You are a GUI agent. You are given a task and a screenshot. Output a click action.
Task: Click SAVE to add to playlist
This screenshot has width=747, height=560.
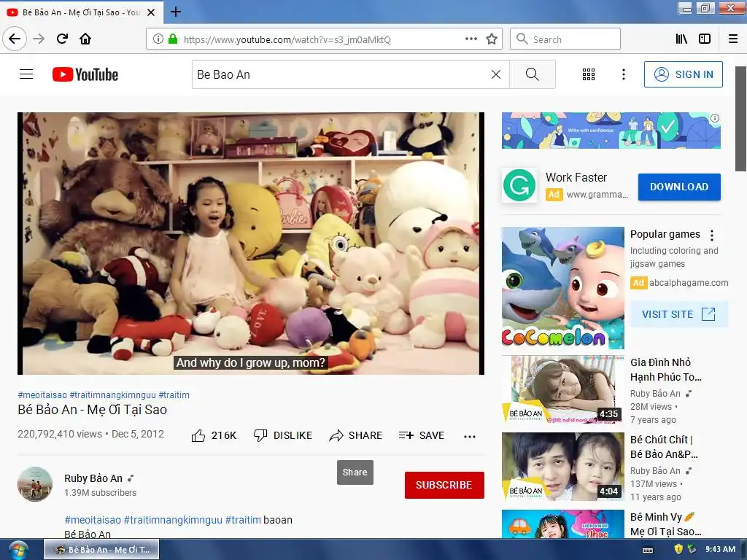point(422,435)
